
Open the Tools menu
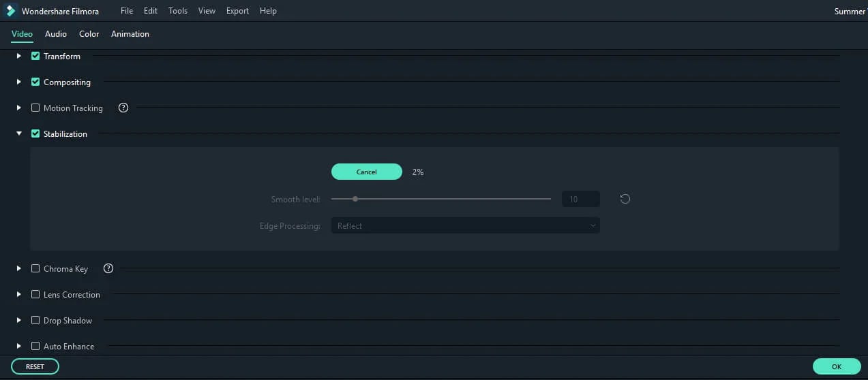point(178,11)
